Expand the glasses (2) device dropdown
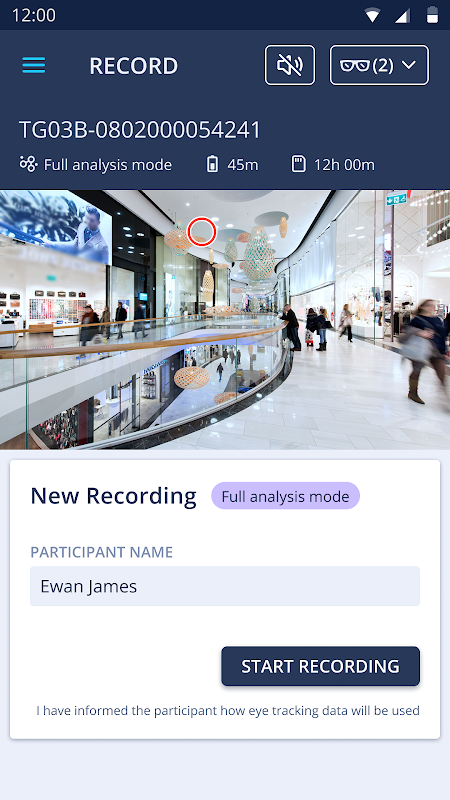 click(x=379, y=65)
